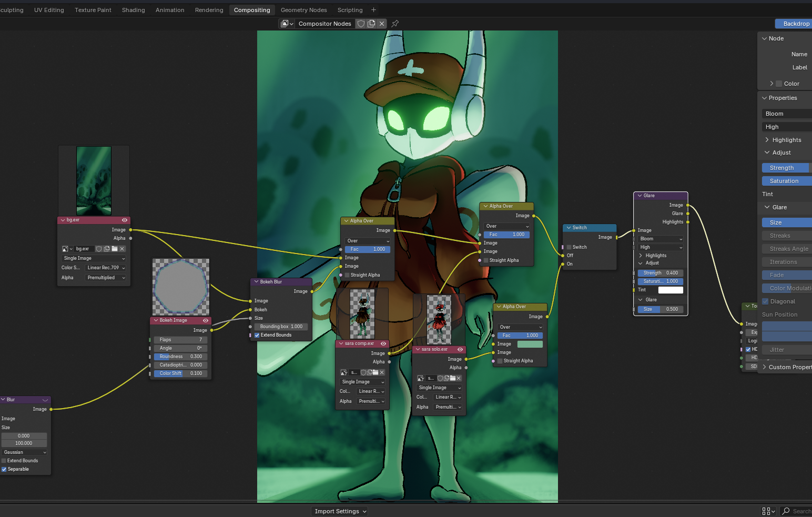Open the node tree browse icon beside Compositor Nodes

(x=287, y=24)
